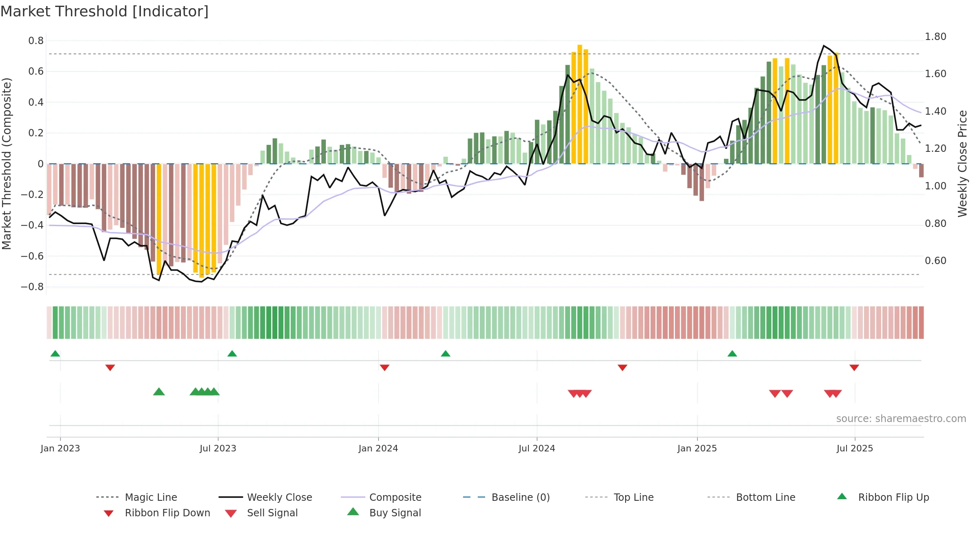Image resolution: width=980 pixels, height=551 pixels.
Task: Click the Jan 2025 x-axis label
Action: click(x=697, y=448)
